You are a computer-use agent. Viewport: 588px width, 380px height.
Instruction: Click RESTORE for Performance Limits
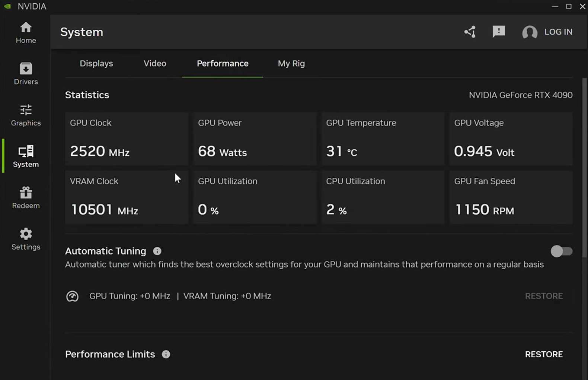coord(544,354)
